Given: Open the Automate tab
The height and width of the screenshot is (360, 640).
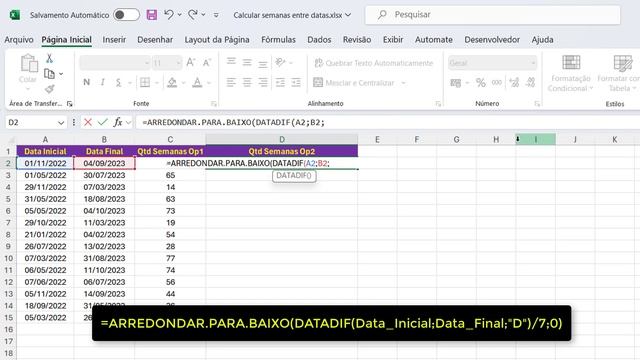Looking at the screenshot, I should pyautogui.click(x=434, y=40).
